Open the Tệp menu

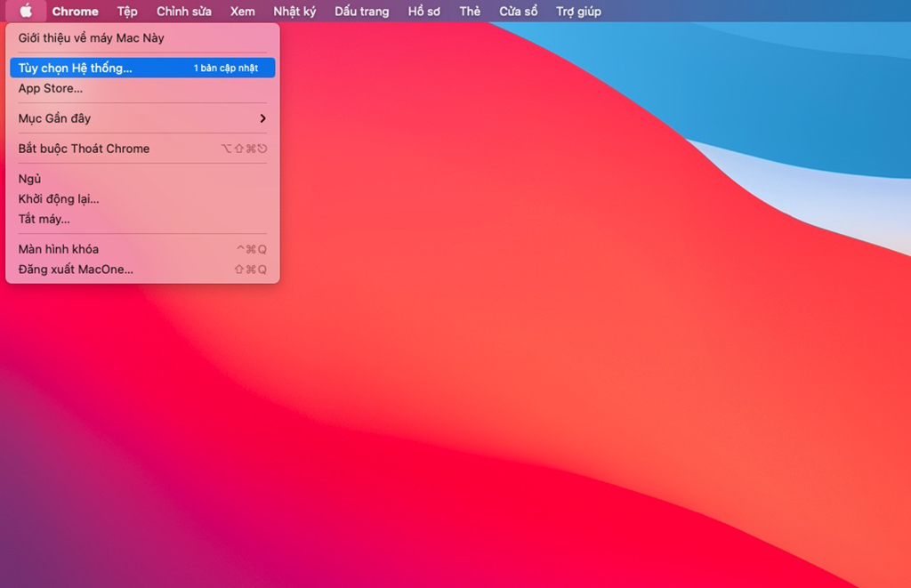[x=127, y=11]
